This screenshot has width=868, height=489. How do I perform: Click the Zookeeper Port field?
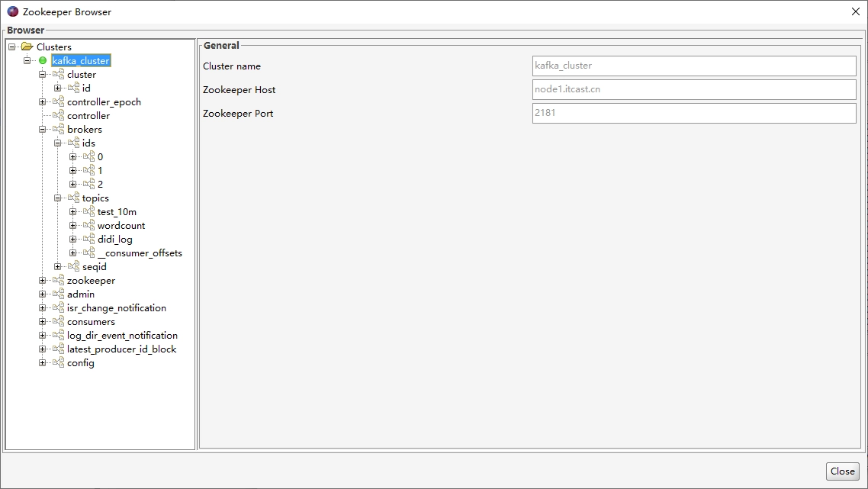tap(694, 113)
